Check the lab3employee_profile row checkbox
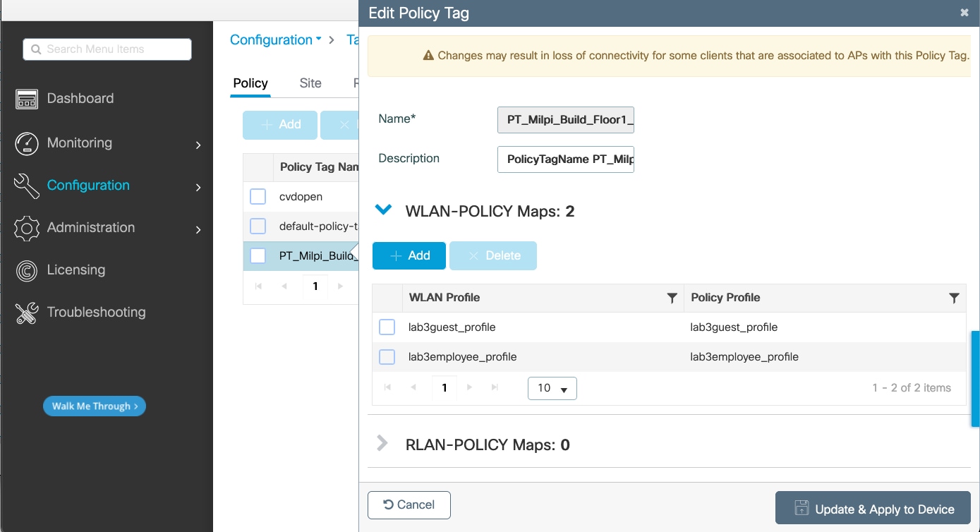Viewport: 980px width, 532px height. point(387,357)
